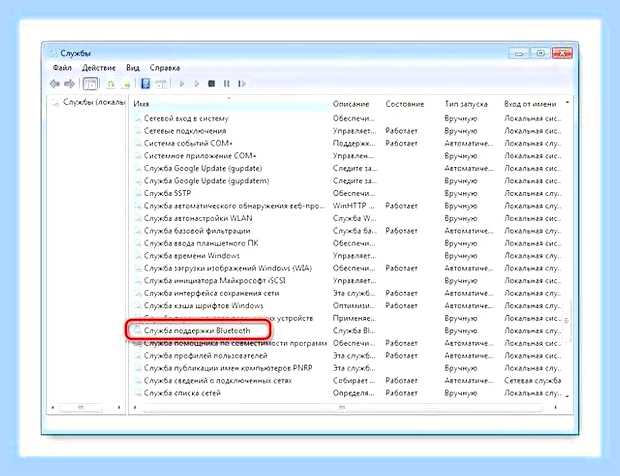Open the Файл menu

(x=62, y=68)
